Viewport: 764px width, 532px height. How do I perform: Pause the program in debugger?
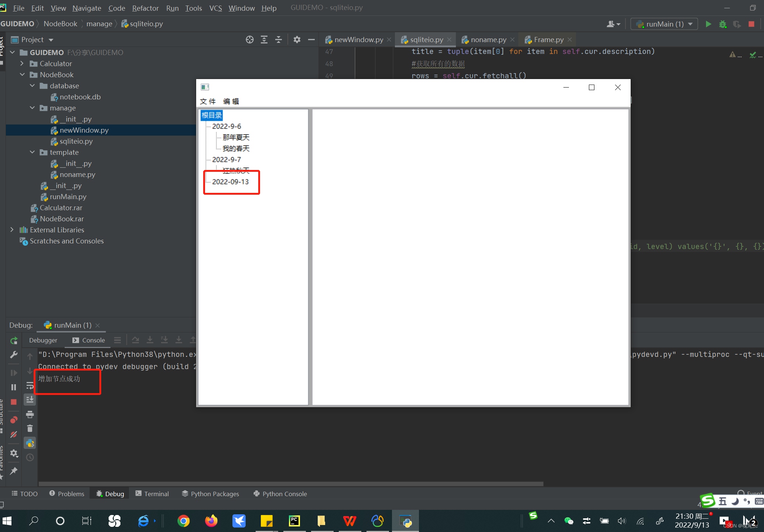[x=14, y=387]
